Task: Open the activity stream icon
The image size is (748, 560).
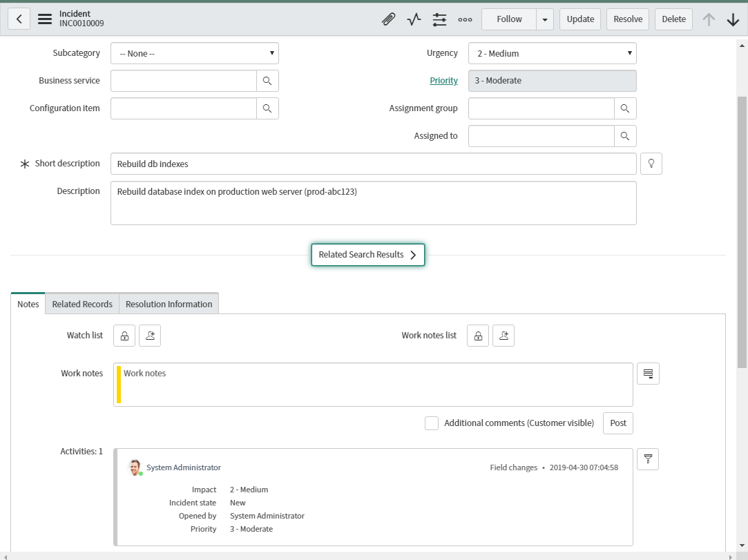Action: pyautogui.click(x=414, y=19)
